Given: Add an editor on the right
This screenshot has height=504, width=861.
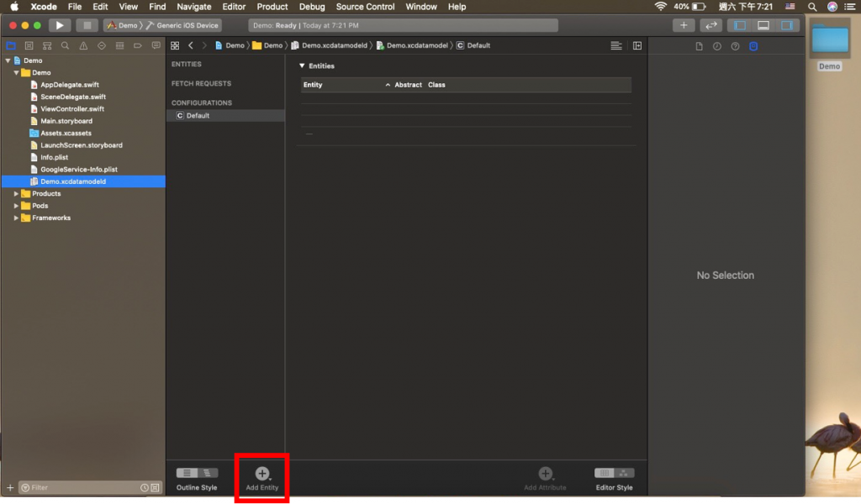Looking at the screenshot, I should 637,45.
